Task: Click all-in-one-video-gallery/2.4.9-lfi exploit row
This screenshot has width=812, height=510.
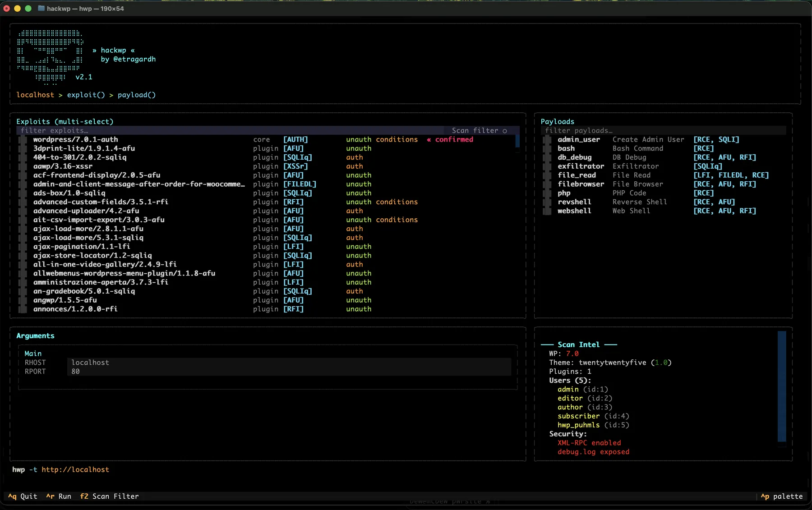Action: click(266, 265)
